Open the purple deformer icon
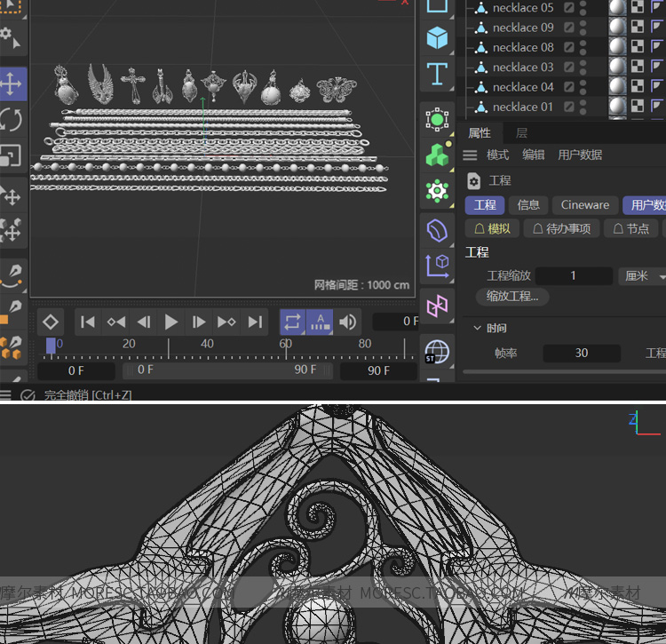666x644 pixels. pyautogui.click(x=437, y=231)
